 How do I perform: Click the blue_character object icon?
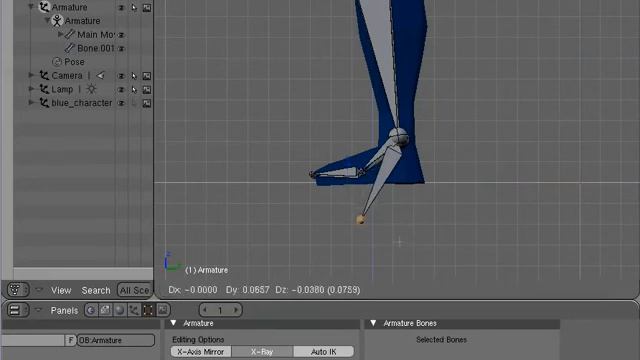coord(44,102)
